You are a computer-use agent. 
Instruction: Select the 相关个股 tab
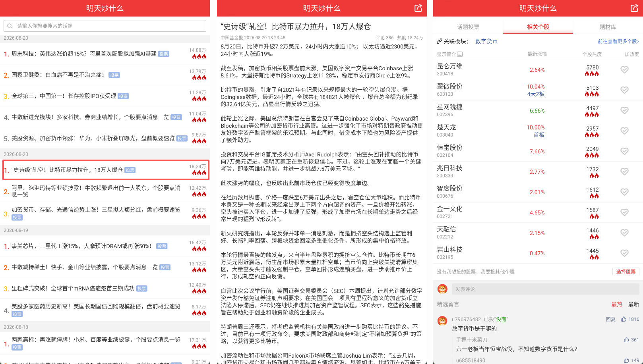tap(538, 27)
